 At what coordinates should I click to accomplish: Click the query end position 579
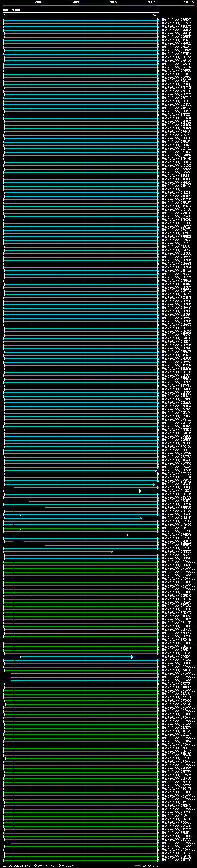click(155, 15)
